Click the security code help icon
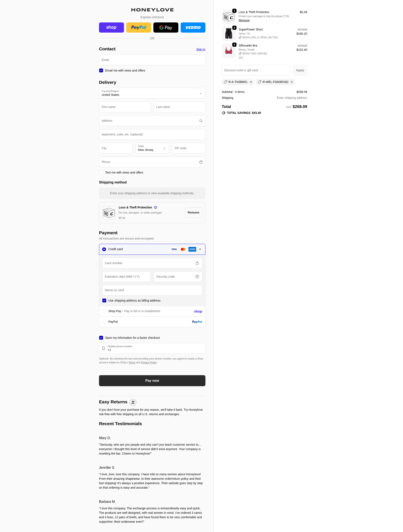The image size is (403, 532). [197, 277]
